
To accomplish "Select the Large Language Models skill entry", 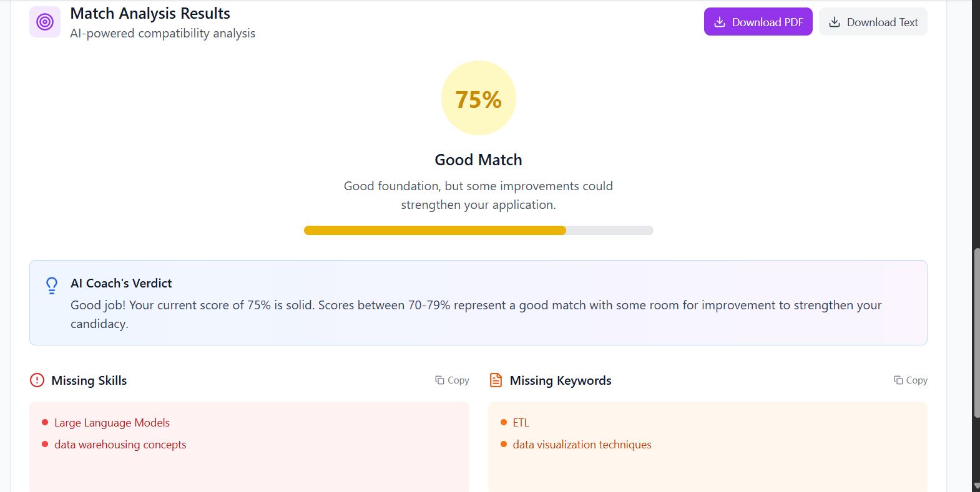I will pyautogui.click(x=112, y=422).
